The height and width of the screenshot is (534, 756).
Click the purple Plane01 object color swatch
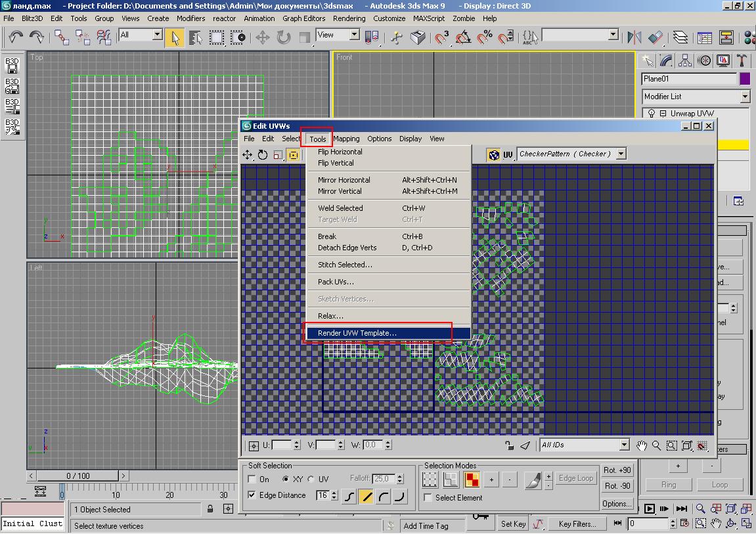(745, 79)
